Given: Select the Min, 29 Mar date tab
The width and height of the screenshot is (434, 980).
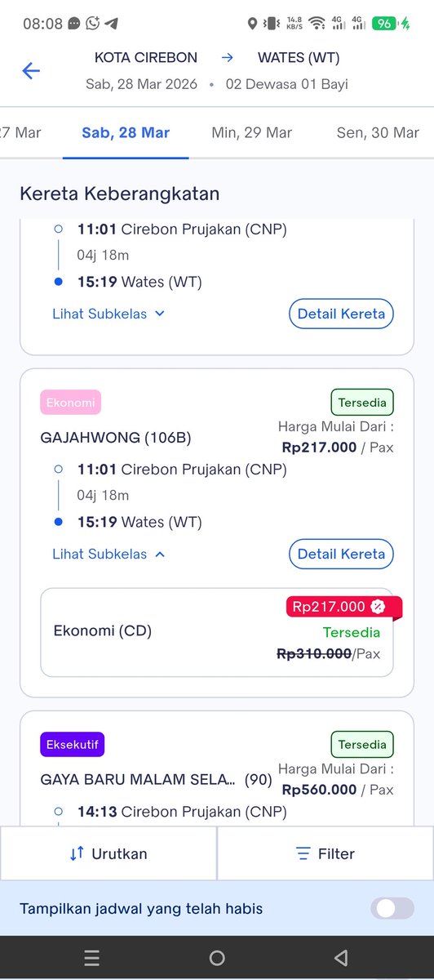Looking at the screenshot, I should click(x=251, y=132).
